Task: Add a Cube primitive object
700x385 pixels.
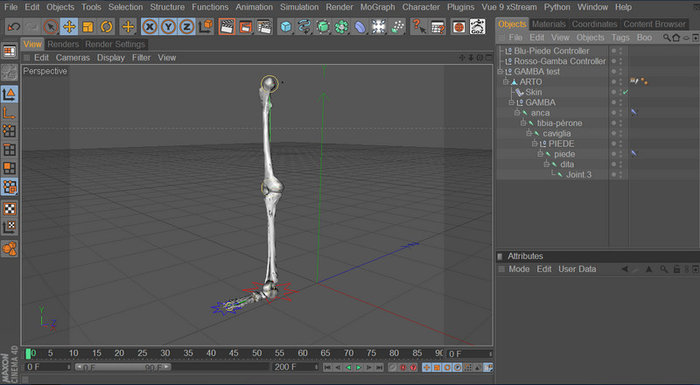Action: tap(285, 27)
